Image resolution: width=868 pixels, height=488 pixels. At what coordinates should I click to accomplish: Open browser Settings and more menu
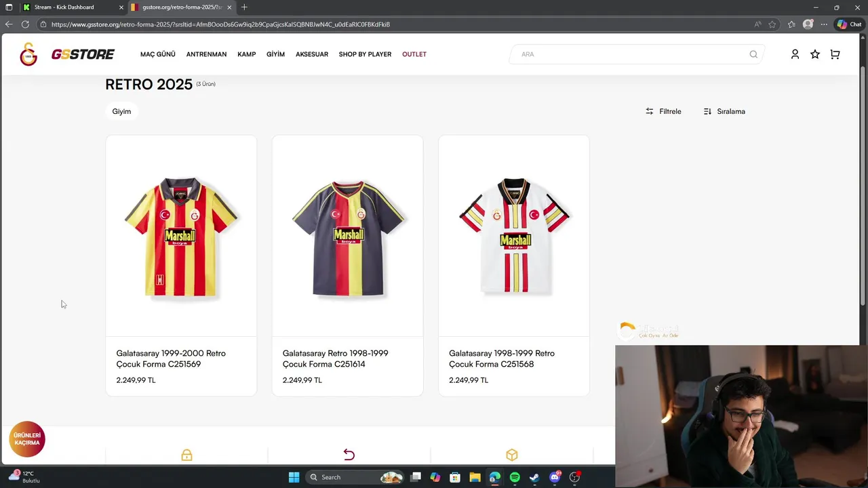click(824, 24)
